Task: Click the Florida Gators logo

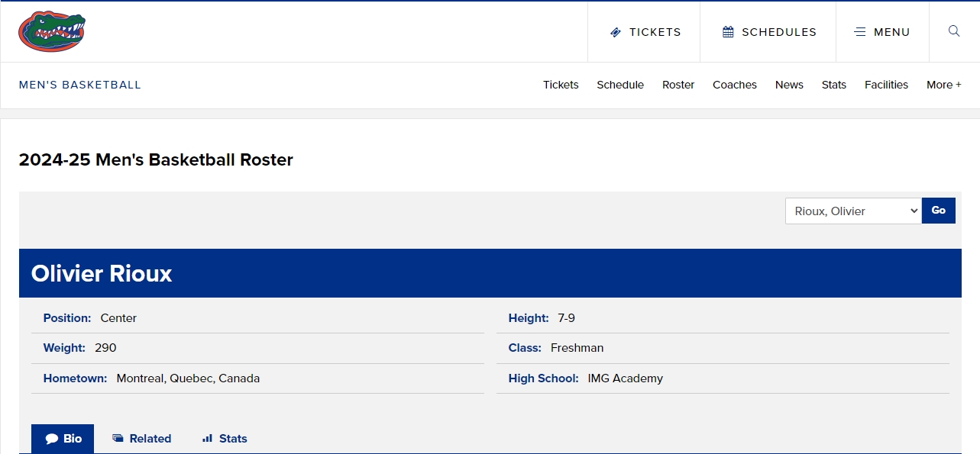Action: click(52, 31)
